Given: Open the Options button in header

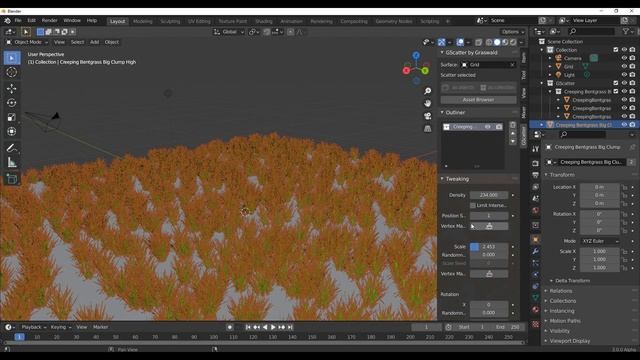Looking at the screenshot, I should [513, 32].
